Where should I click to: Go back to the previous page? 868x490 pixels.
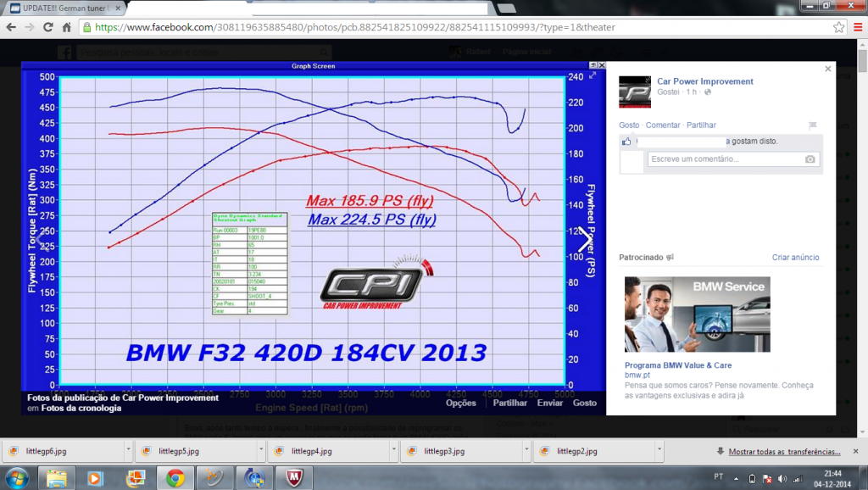tap(11, 27)
